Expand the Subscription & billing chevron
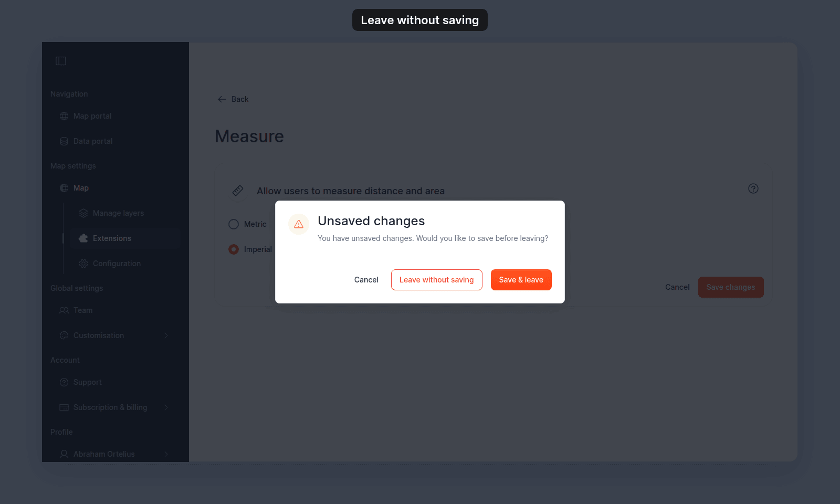This screenshot has width=840, height=504. pos(166,407)
